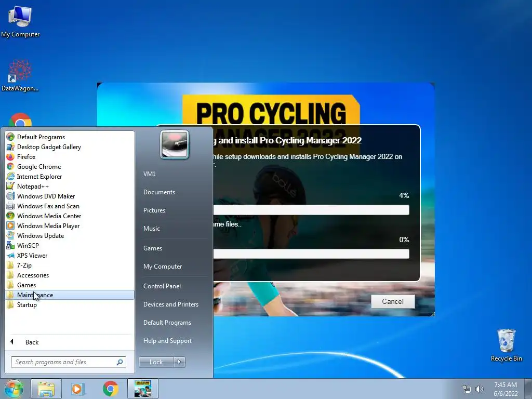This screenshot has height=399, width=532.
Task: Open Windows DVD Maker icon
Action: [10, 196]
